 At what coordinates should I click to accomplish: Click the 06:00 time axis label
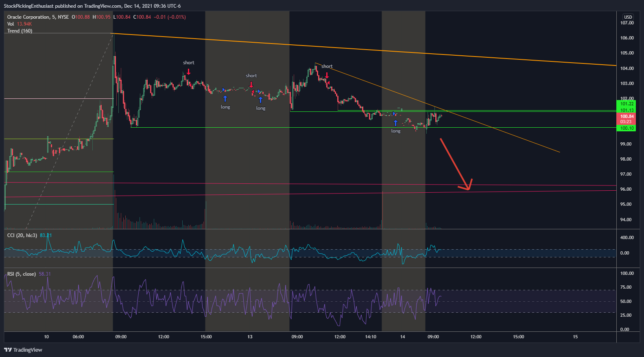(x=78, y=337)
